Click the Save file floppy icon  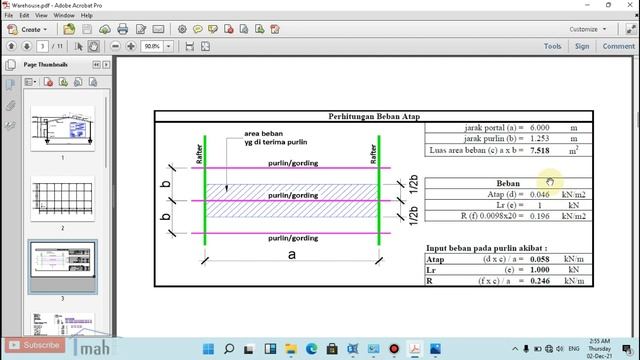(x=87, y=29)
